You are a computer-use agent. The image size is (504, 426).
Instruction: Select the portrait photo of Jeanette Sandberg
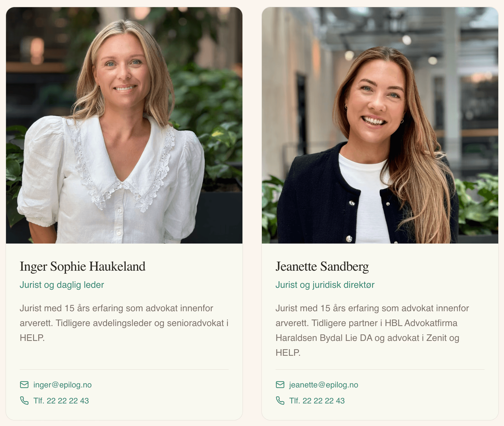pos(380,125)
